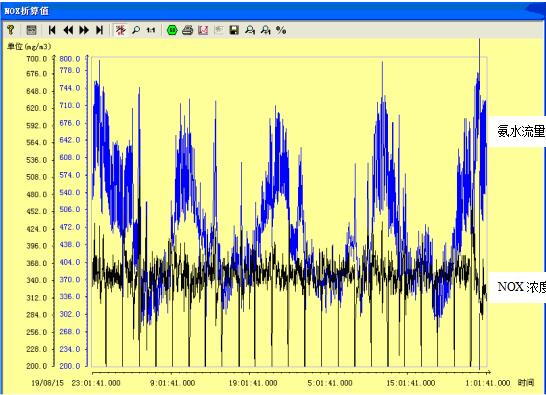The height and width of the screenshot is (395, 546).
Task: Click the 370.0 value on blue axis
Action: 70,280
